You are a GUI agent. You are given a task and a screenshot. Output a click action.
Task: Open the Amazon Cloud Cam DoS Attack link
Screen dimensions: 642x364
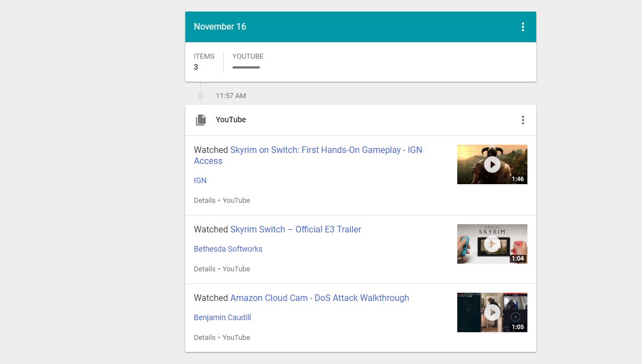pyautogui.click(x=320, y=298)
